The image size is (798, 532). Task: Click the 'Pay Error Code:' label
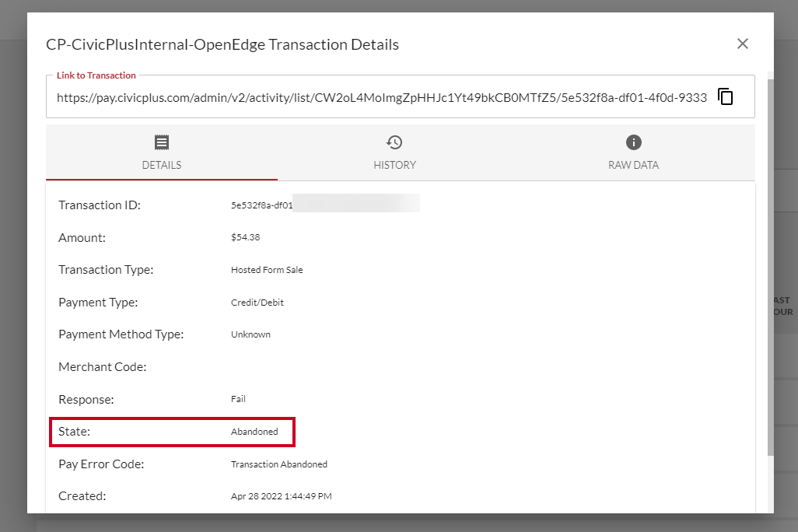[101, 464]
